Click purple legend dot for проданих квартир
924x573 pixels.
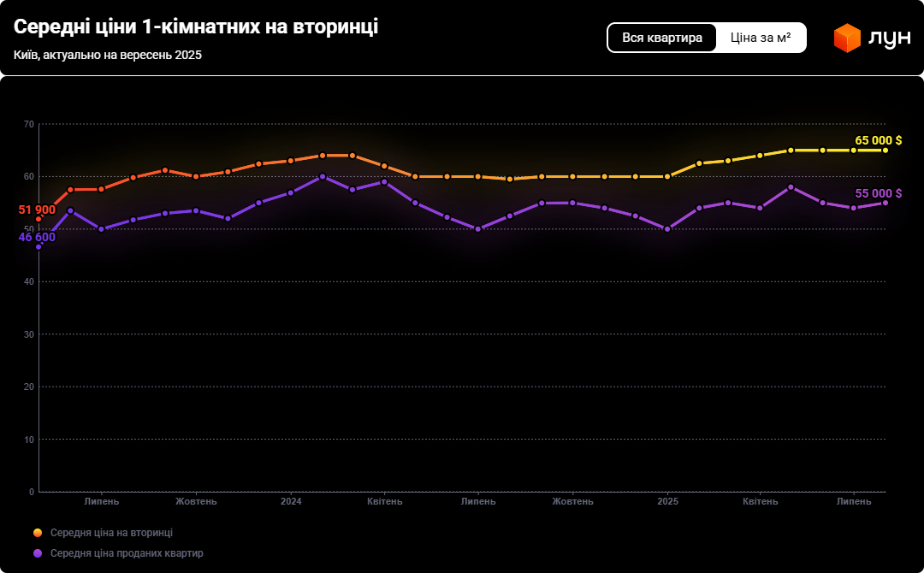38,553
